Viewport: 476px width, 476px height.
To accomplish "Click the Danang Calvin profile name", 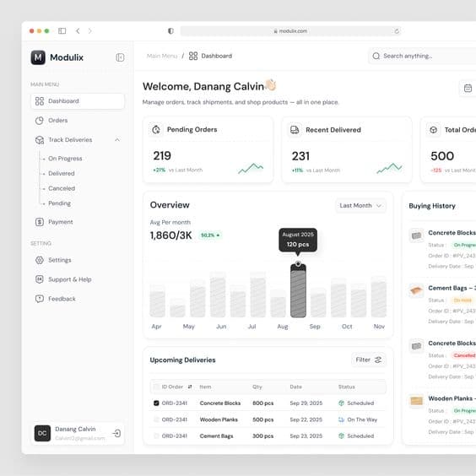I will click(75, 429).
